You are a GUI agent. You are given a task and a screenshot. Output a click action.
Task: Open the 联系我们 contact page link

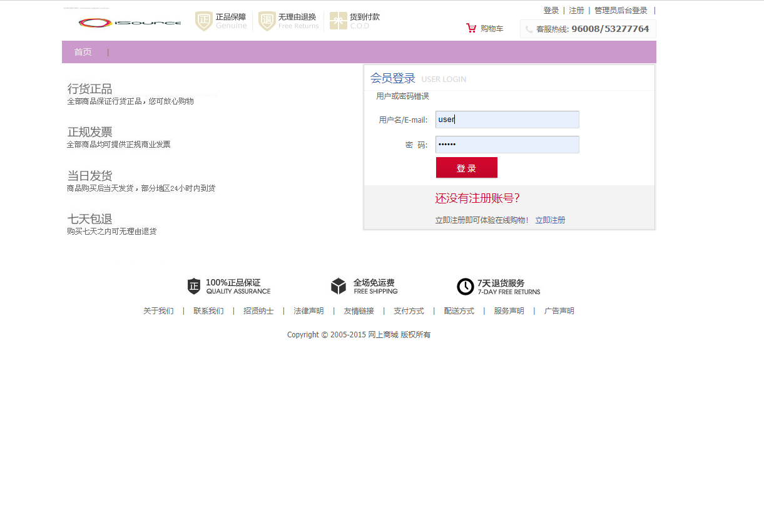coord(208,310)
